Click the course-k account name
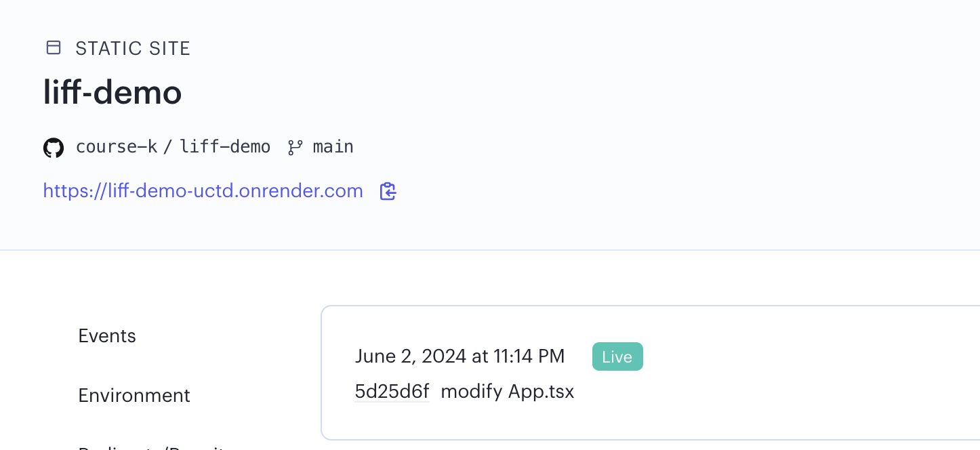 116,146
